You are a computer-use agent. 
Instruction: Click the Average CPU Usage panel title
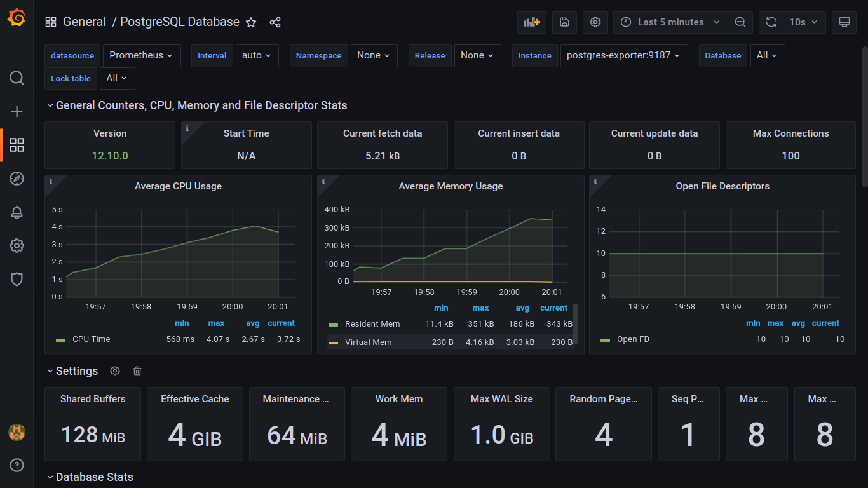click(x=178, y=186)
